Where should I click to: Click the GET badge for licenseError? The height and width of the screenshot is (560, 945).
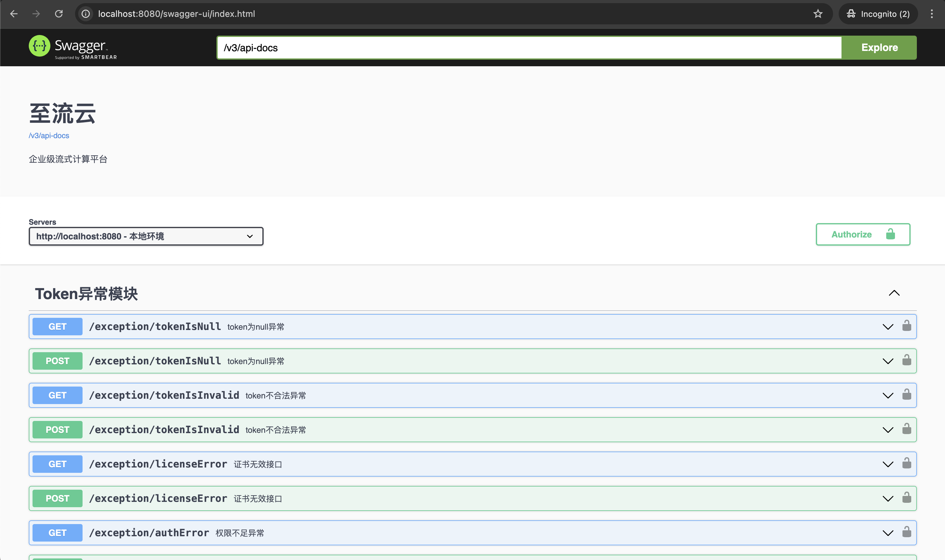click(58, 464)
